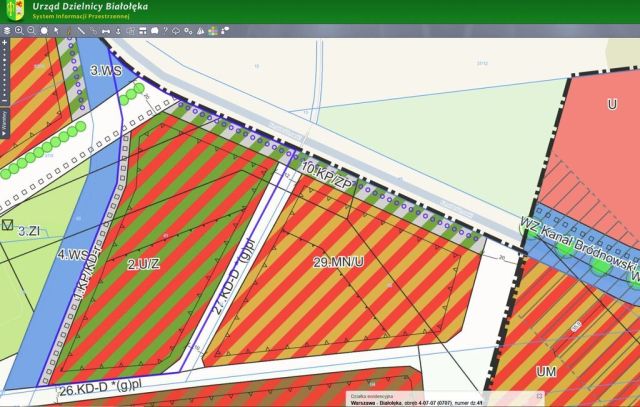Viewport: 640px width, 407px height.
Task: Click the speech bubble comment icon
Action: [x=155, y=31]
